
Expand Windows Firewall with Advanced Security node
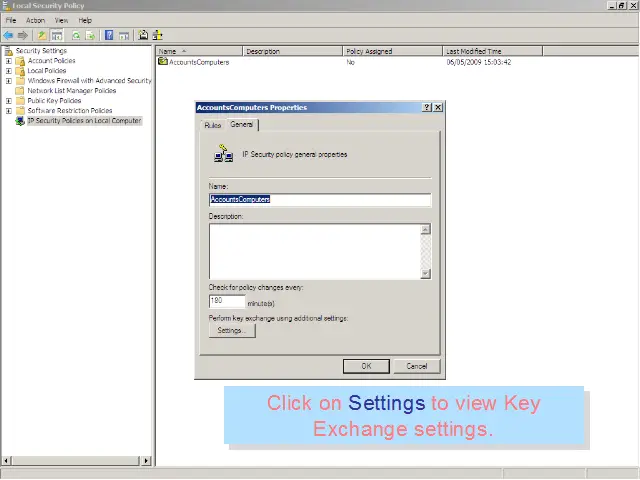9,81
